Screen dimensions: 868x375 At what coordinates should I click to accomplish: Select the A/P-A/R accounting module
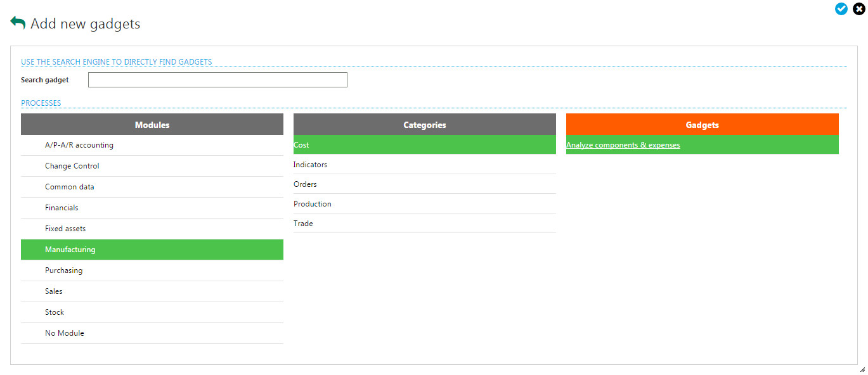click(x=79, y=145)
